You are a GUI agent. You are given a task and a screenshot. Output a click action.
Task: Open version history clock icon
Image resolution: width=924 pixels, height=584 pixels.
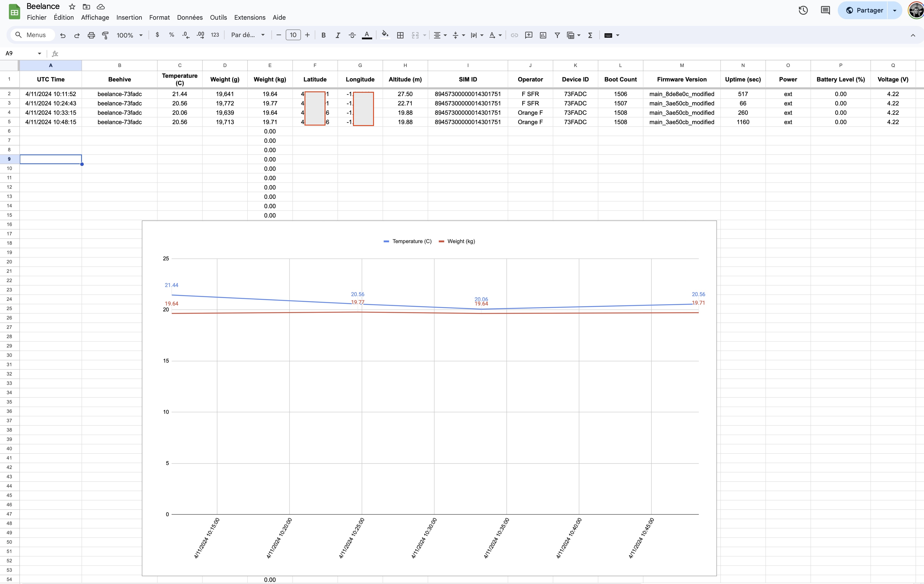[x=803, y=10]
